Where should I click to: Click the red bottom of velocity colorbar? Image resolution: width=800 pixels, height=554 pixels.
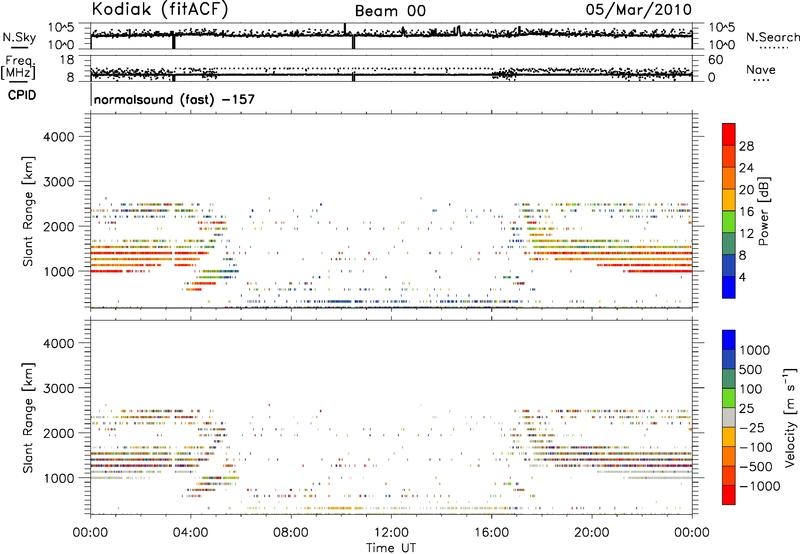(x=729, y=495)
